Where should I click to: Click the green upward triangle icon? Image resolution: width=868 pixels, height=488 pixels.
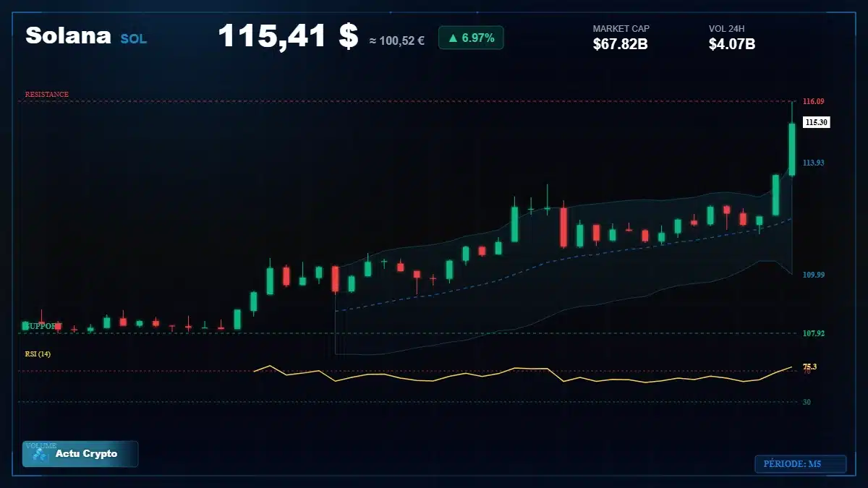pyautogui.click(x=452, y=38)
